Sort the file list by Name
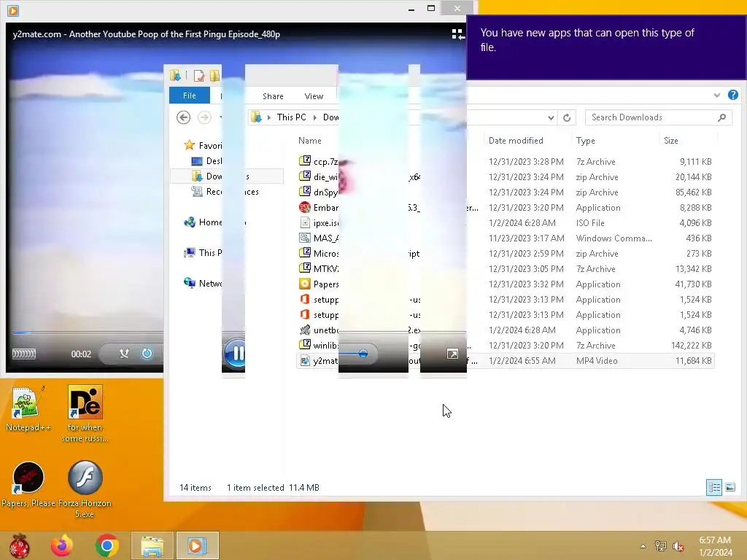 click(x=309, y=141)
